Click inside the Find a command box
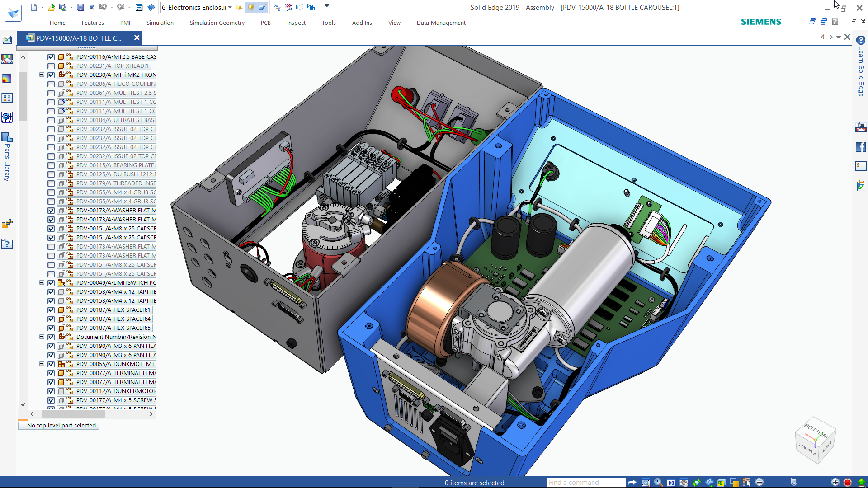The image size is (868, 488). coord(585,482)
